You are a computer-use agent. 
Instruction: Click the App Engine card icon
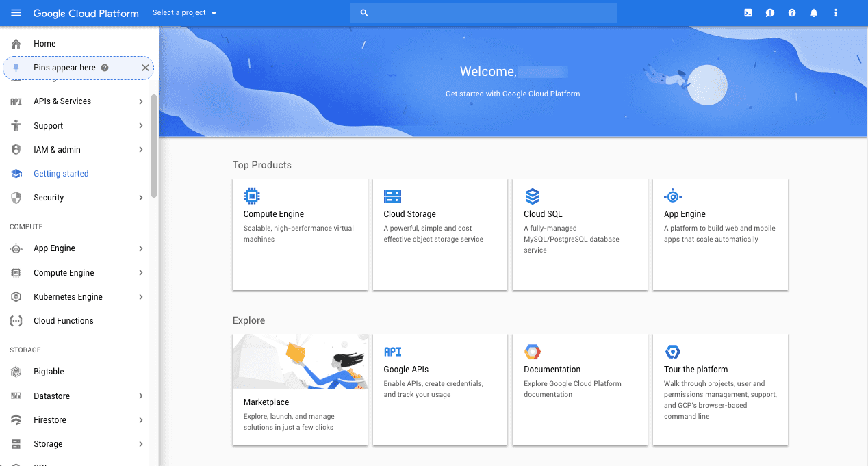tap(673, 196)
